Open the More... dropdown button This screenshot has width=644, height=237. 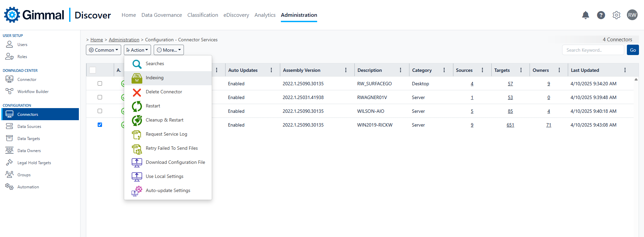168,50
